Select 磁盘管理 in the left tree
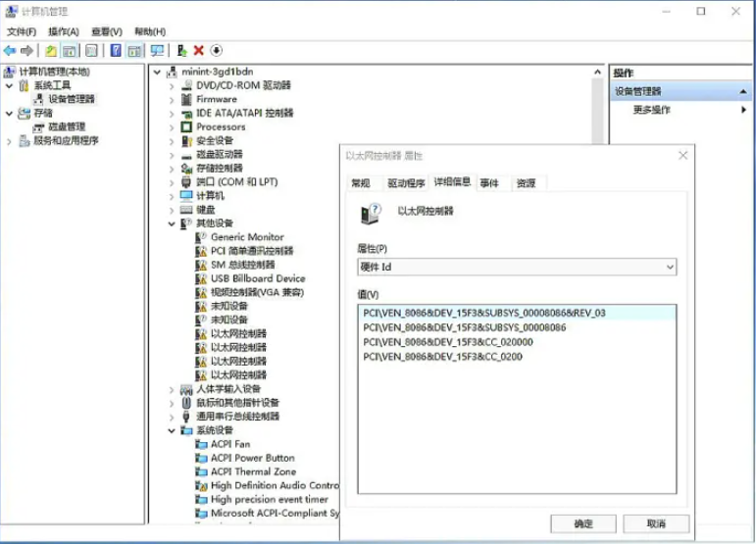The width and height of the screenshot is (756, 544). click(x=67, y=126)
